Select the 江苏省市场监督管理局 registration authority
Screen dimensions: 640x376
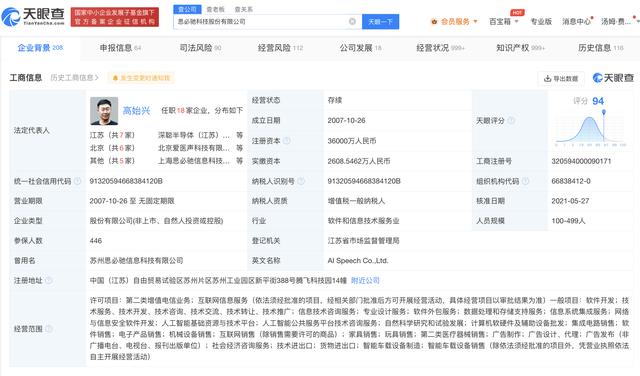coord(363,240)
